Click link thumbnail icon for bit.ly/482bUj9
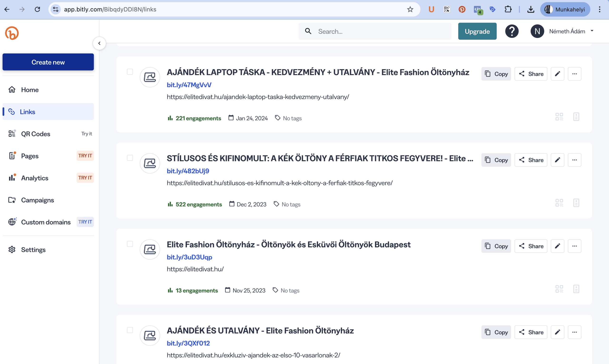 (x=150, y=163)
